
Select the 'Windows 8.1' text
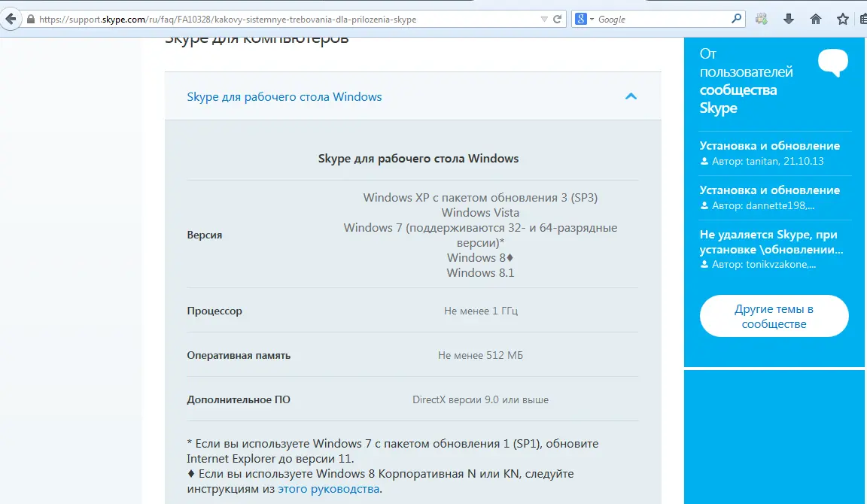click(480, 272)
